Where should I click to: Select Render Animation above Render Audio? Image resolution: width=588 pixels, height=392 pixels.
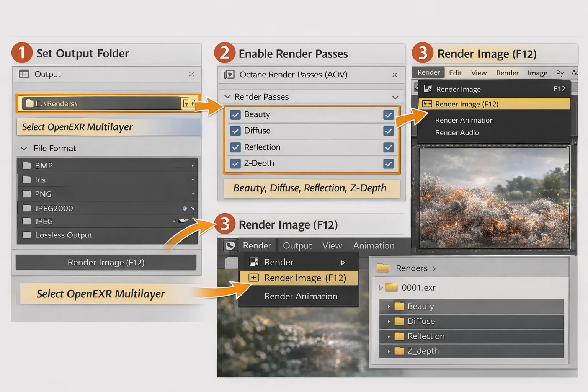(464, 120)
